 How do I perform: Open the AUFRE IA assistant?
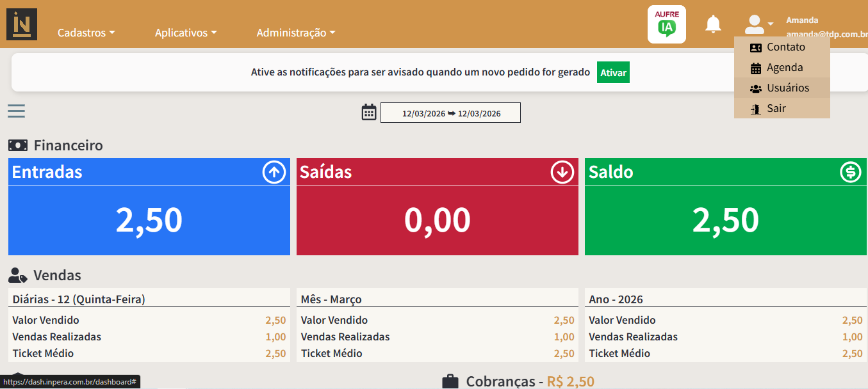click(666, 24)
